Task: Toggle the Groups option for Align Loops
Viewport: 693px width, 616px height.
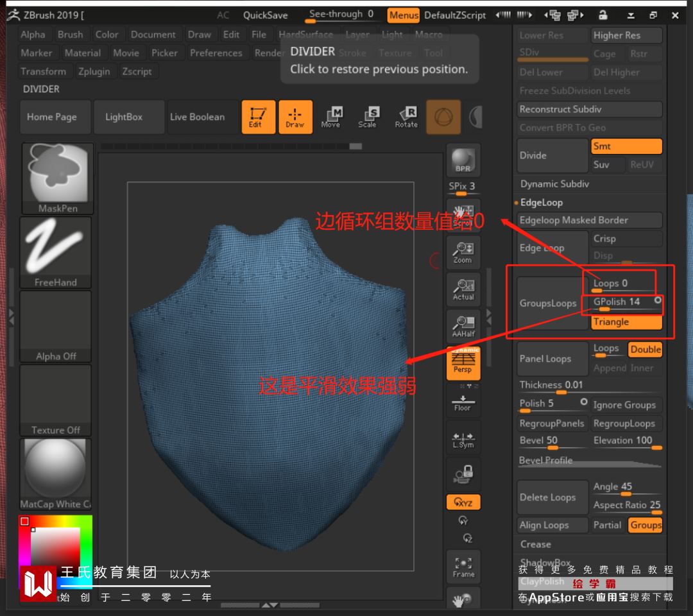Action: (x=646, y=525)
